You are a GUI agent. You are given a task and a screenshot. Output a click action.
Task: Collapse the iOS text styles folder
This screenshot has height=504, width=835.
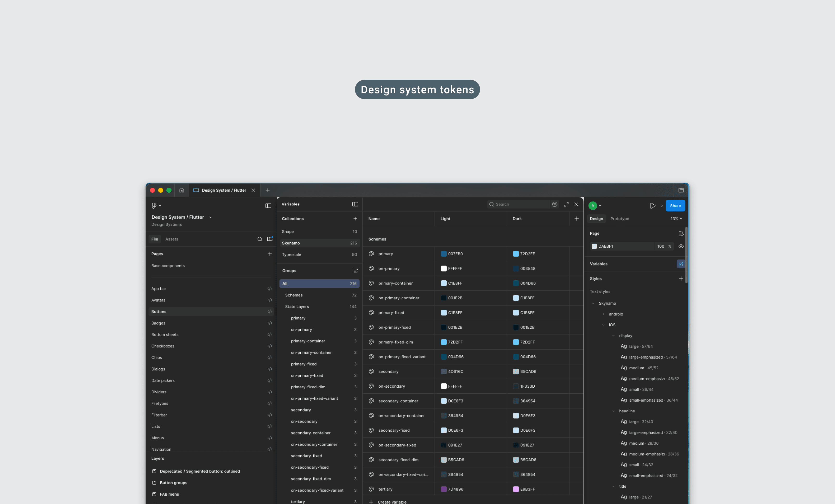603,325
